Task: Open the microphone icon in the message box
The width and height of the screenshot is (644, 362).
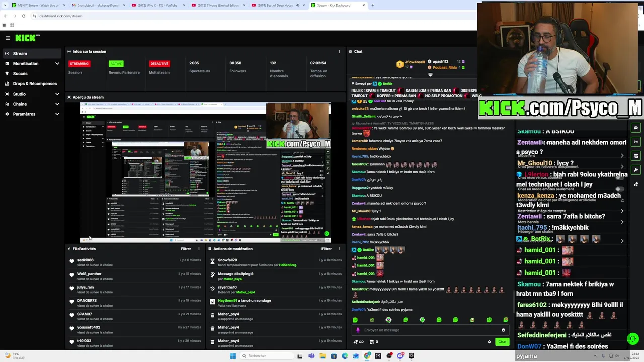Action: [x=358, y=330]
